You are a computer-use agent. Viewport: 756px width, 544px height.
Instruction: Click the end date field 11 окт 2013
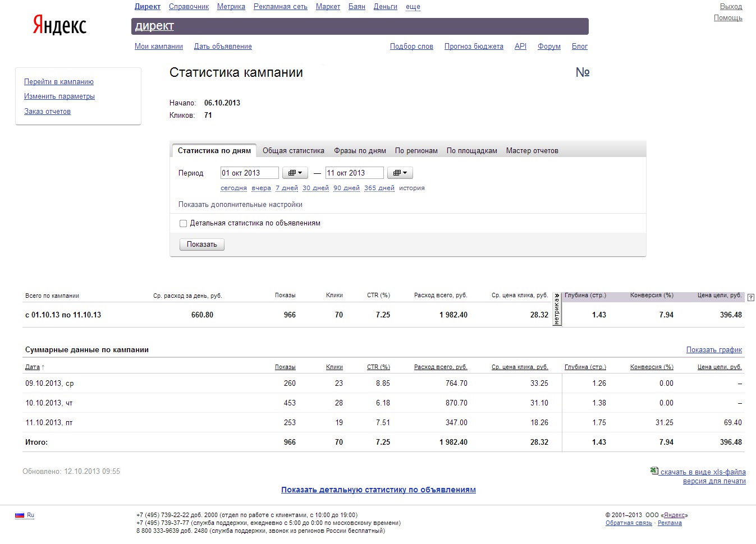pyautogui.click(x=354, y=173)
